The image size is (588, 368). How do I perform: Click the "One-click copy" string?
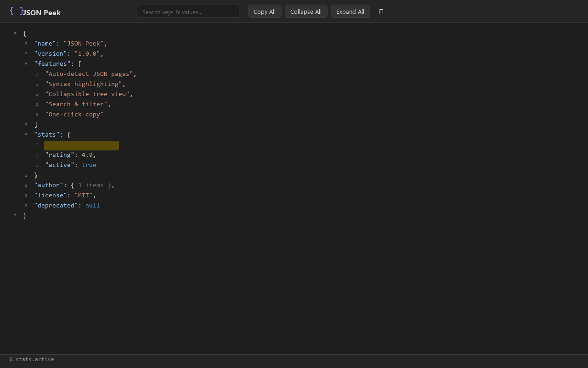click(74, 115)
